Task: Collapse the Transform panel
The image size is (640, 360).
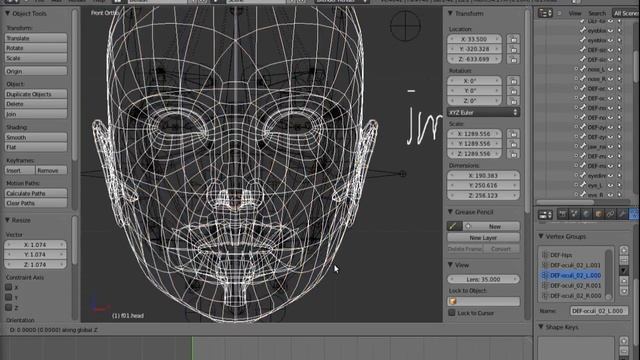Action: (450, 13)
